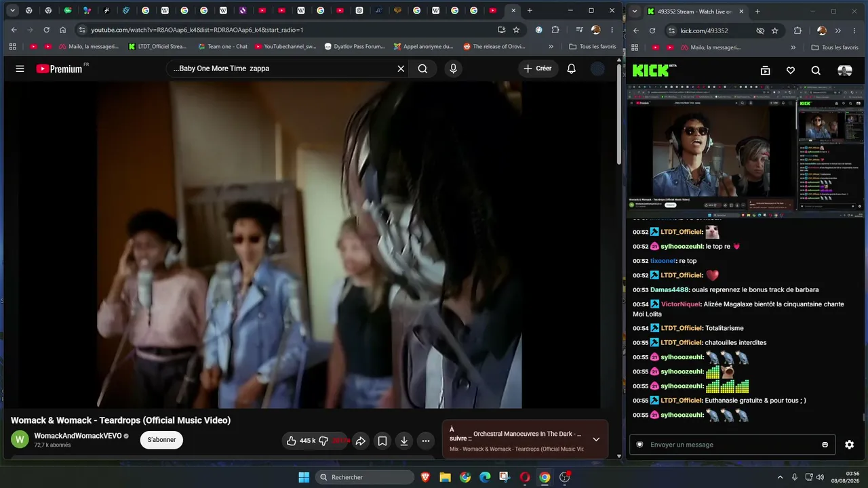Open Chrome menu in YouTube window
Screen dimensions: 868x488
(612, 30)
